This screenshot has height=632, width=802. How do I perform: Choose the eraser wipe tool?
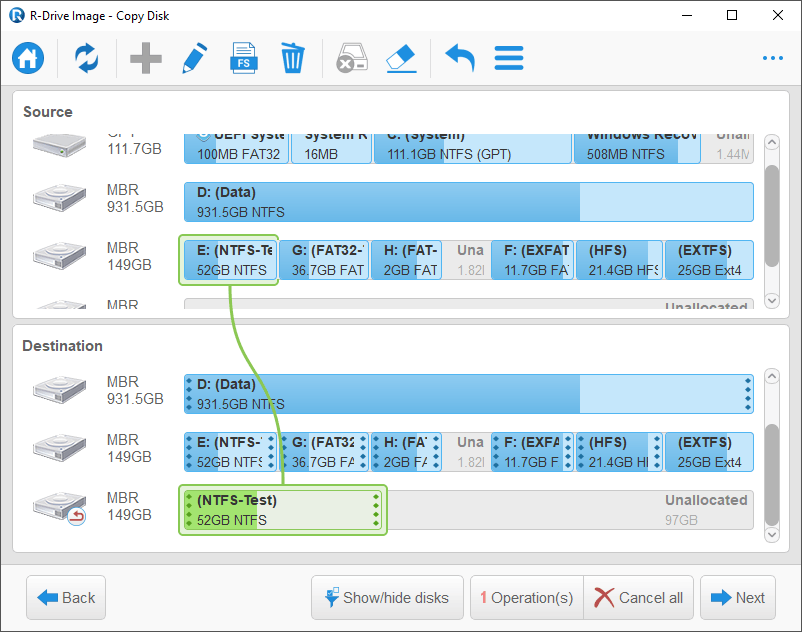click(402, 58)
